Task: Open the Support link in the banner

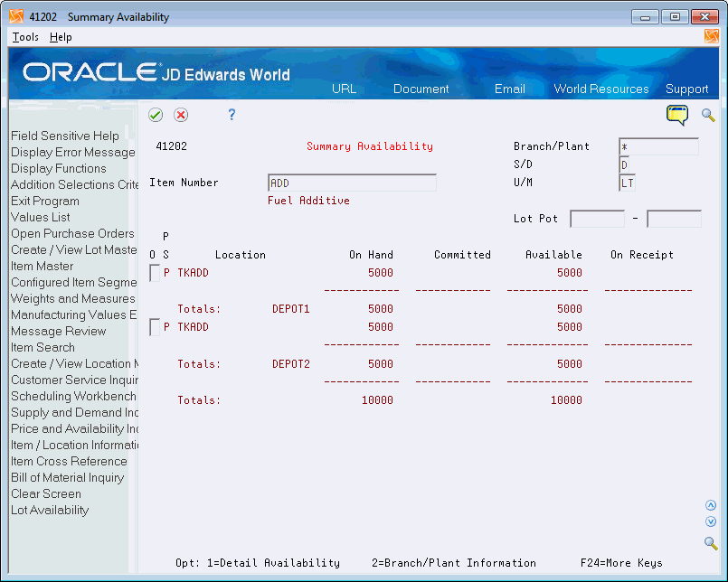Action: click(686, 89)
